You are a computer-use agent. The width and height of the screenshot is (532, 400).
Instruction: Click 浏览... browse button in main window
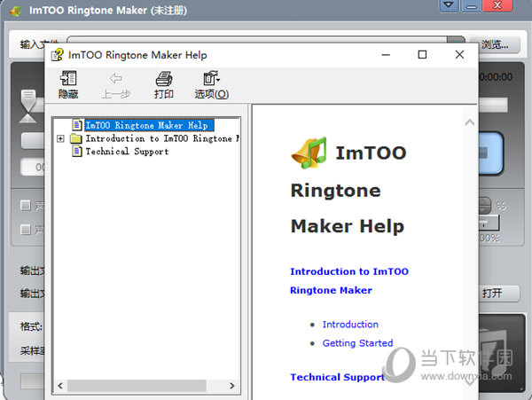point(495,44)
